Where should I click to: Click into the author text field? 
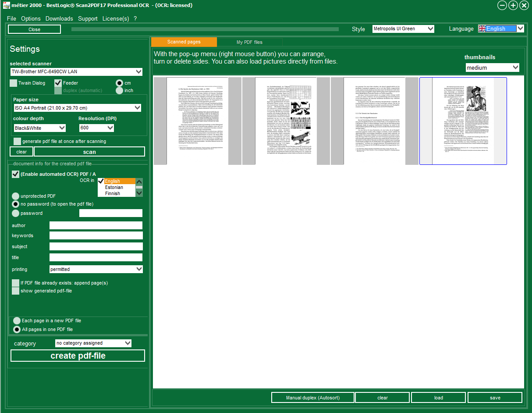click(x=96, y=225)
